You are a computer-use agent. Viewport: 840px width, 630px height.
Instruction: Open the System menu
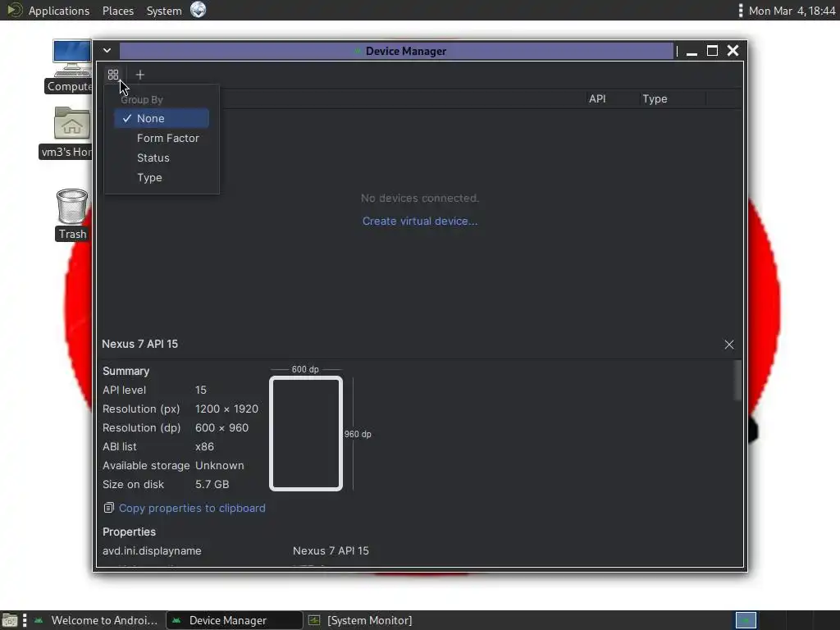[164, 11]
